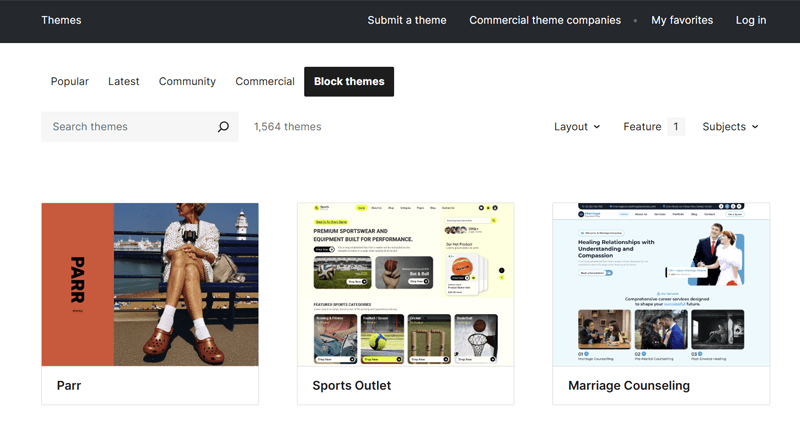
Task: Click the Marriage Counseling title
Action: pos(629,386)
